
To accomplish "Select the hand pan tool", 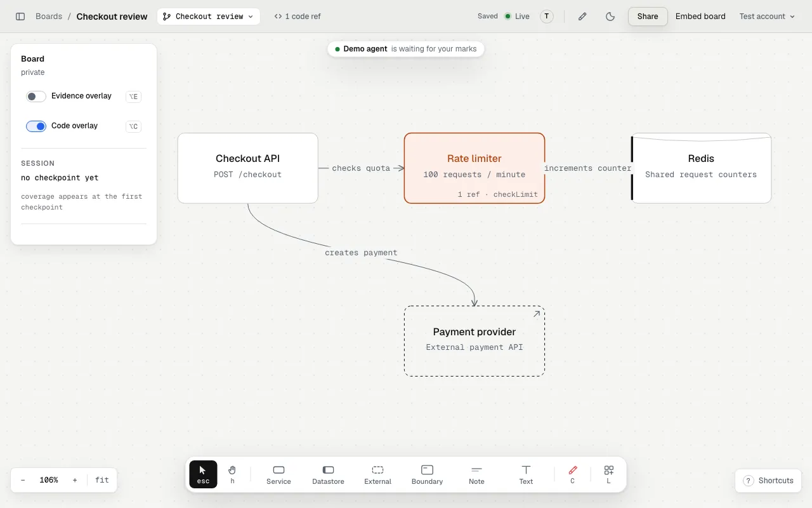I will pyautogui.click(x=232, y=474).
